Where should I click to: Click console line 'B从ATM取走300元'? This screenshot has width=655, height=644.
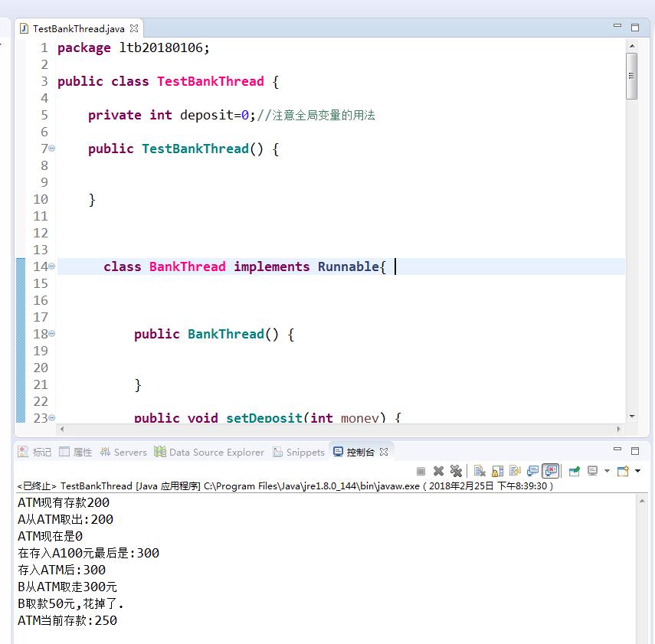click(67, 587)
